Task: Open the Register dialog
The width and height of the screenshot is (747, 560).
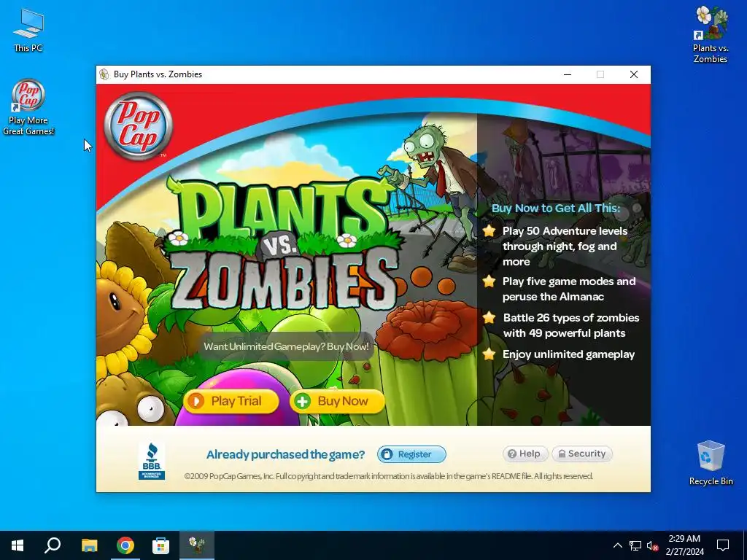Action: 411,454
